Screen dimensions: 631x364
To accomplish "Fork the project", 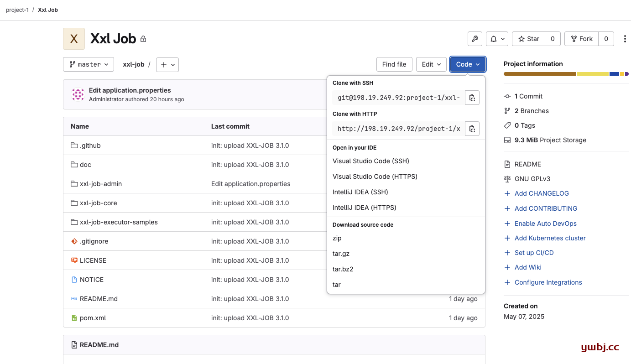I will coord(582,39).
